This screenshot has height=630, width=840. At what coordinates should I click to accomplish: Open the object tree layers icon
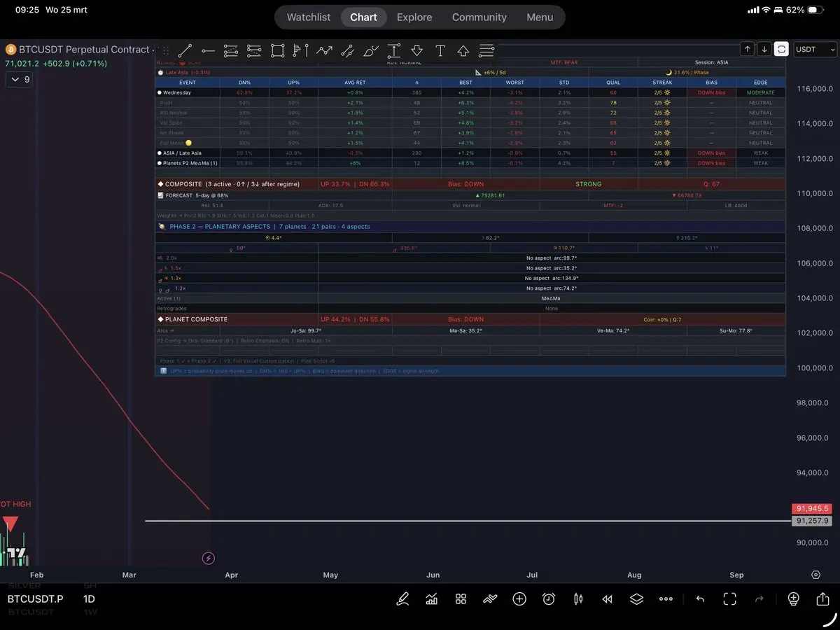coord(636,599)
